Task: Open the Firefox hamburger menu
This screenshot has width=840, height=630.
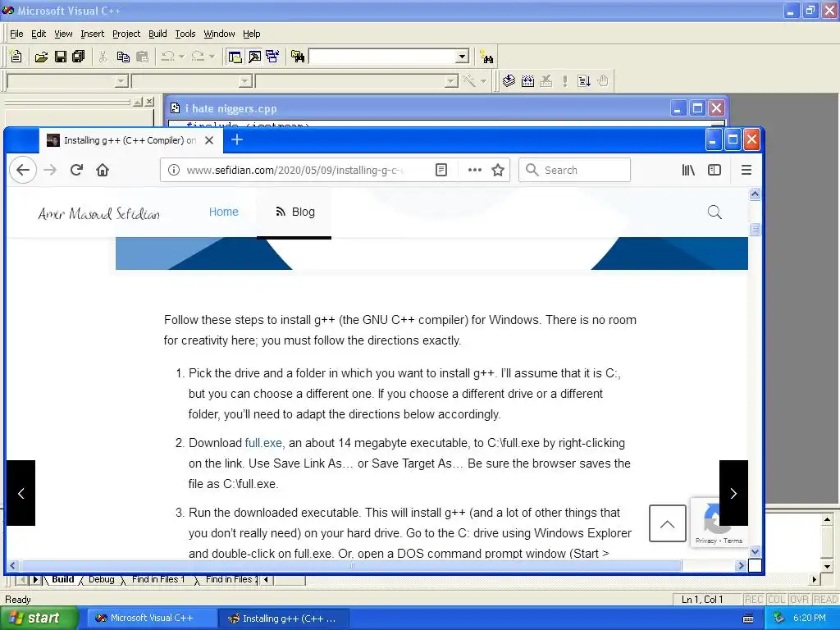Action: tap(746, 170)
